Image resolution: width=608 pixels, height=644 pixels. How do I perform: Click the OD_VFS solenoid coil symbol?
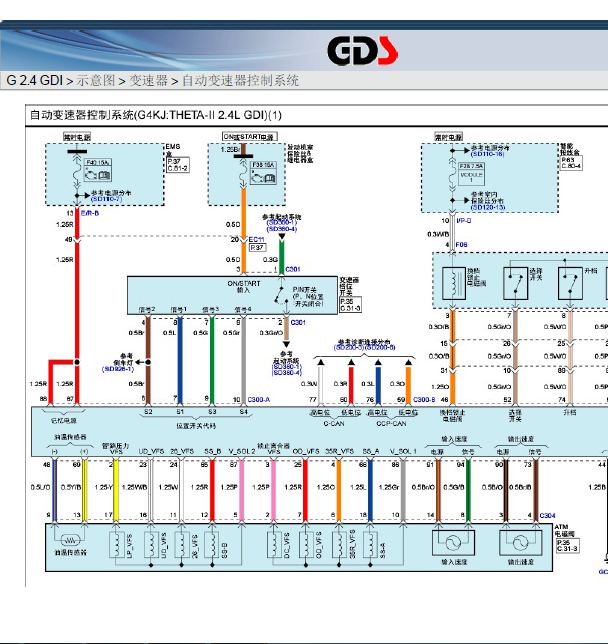click(x=306, y=545)
